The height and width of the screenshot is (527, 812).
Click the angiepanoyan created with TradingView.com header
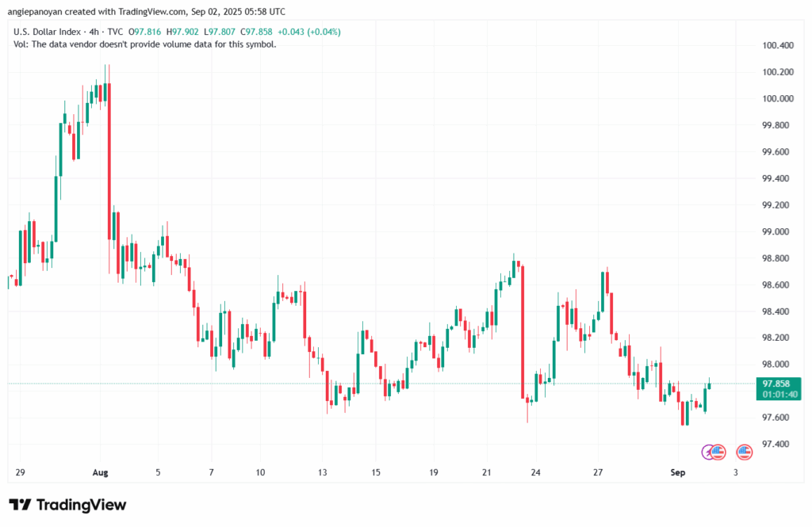pyautogui.click(x=147, y=12)
